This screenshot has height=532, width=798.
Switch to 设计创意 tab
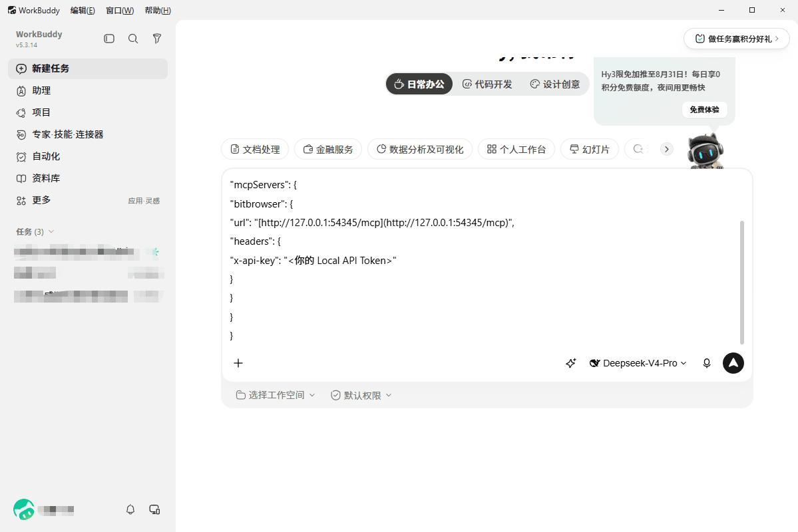[554, 84]
